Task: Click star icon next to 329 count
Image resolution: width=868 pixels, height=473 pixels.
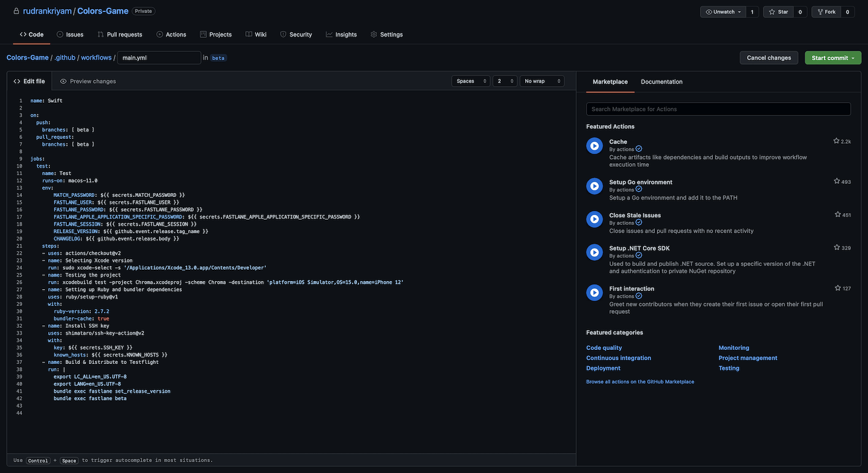Action: pyautogui.click(x=837, y=247)
